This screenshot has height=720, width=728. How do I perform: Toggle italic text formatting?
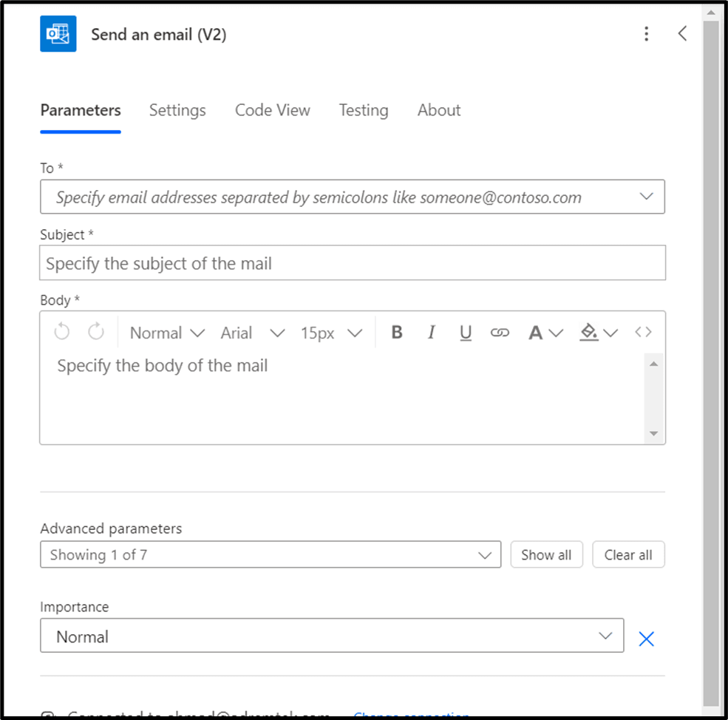432,333
